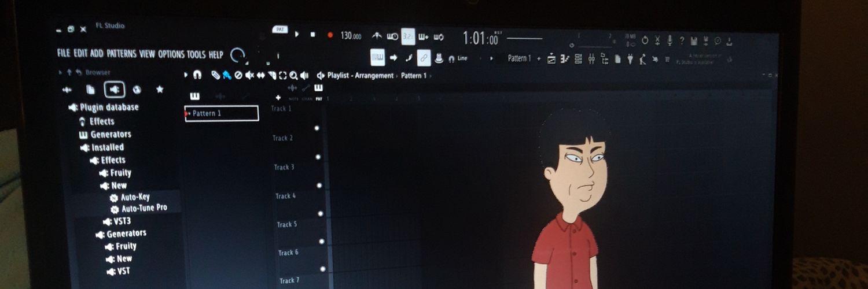The image size is (868, 289).
Task: Open the playlist view icon
Action: pyautogui.click(x=551, y=58)
